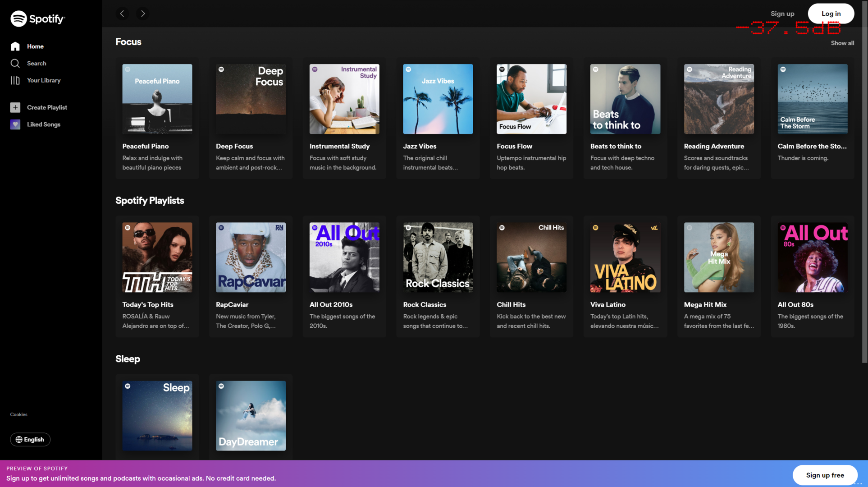
Task: Open the DayDreamer playlist cover
Action: pos(251,415)
